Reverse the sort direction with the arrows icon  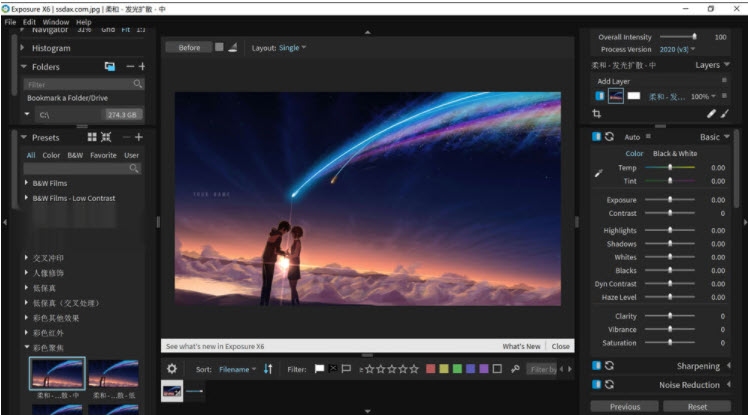[x=268, y=369]
